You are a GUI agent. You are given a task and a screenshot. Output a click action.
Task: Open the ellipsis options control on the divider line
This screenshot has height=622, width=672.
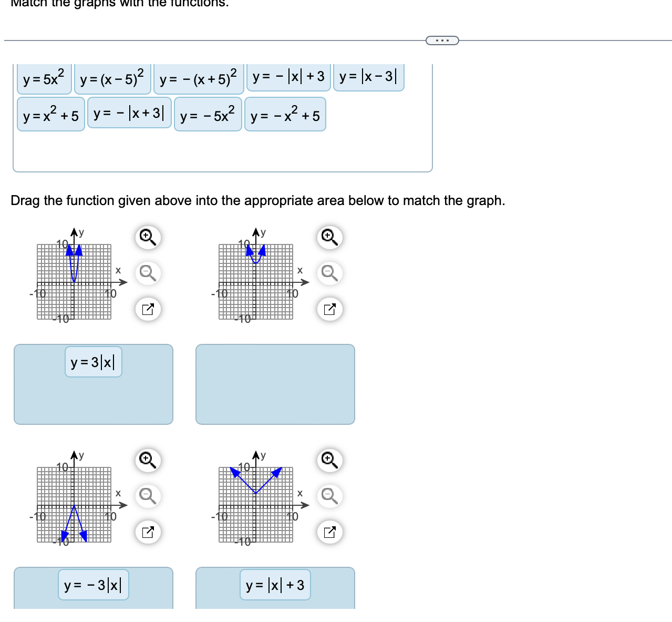pos(442,40)
